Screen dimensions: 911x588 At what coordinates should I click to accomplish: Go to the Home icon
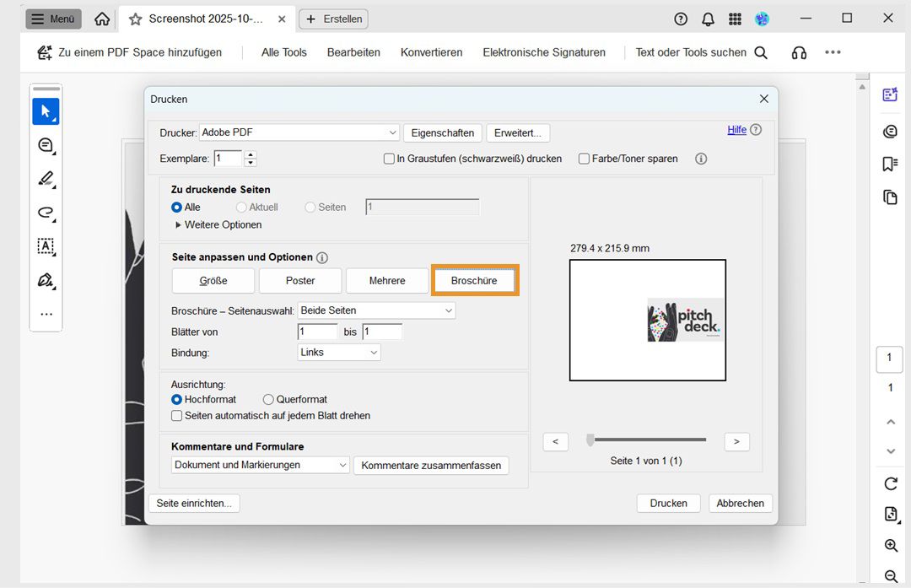coord(102,19)
